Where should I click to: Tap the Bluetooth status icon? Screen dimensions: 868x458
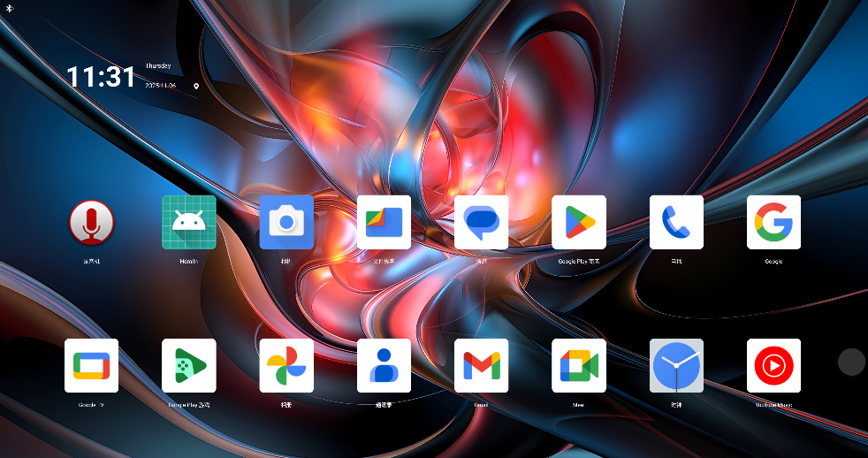(x=9, y=8)
